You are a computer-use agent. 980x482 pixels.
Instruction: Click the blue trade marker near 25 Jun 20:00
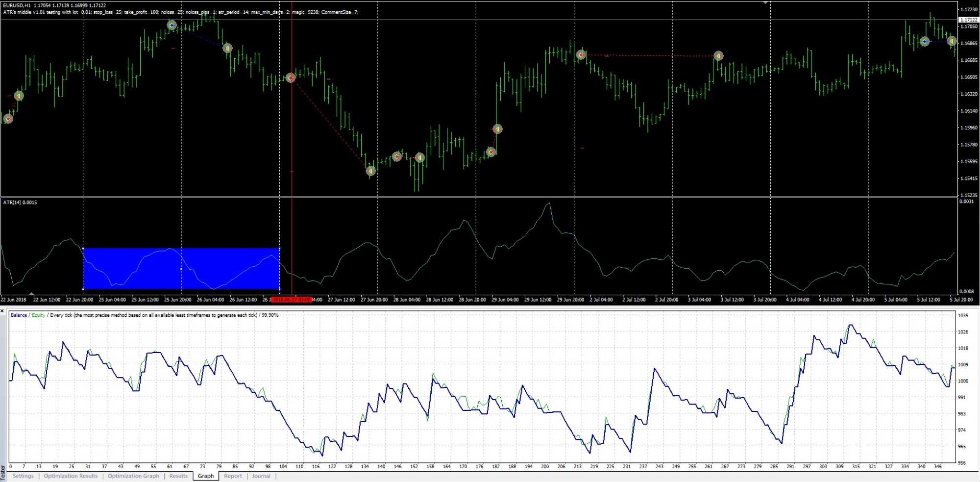point(171,25)
